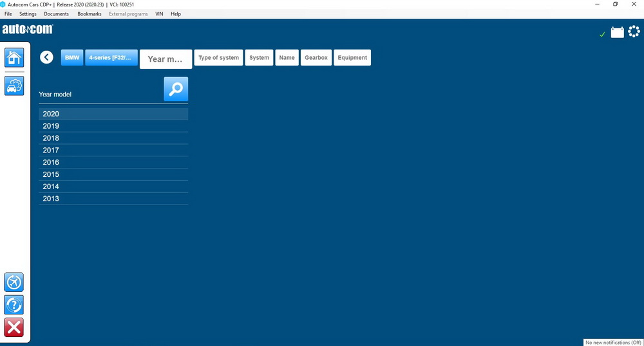Image resolution: width=644 pixels, height=346 pixels.
Task: Switch to the Gearbox step
Action: click(x=316, y=57)
